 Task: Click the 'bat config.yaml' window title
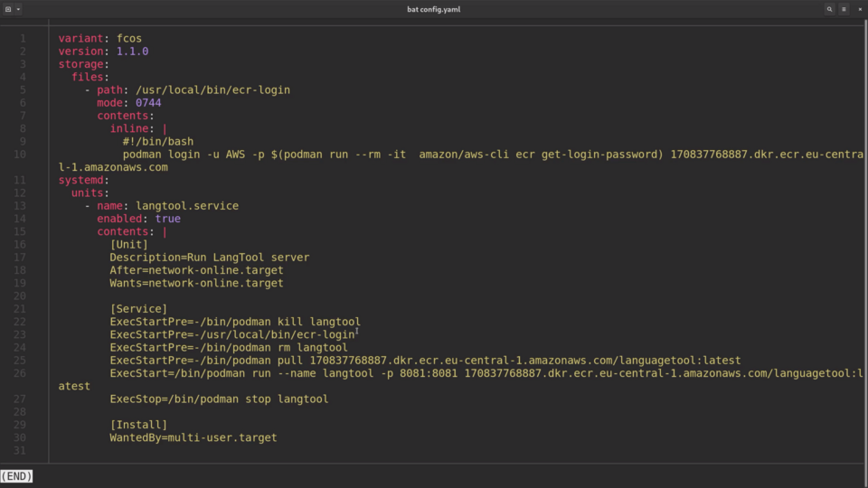pos(433,9)
